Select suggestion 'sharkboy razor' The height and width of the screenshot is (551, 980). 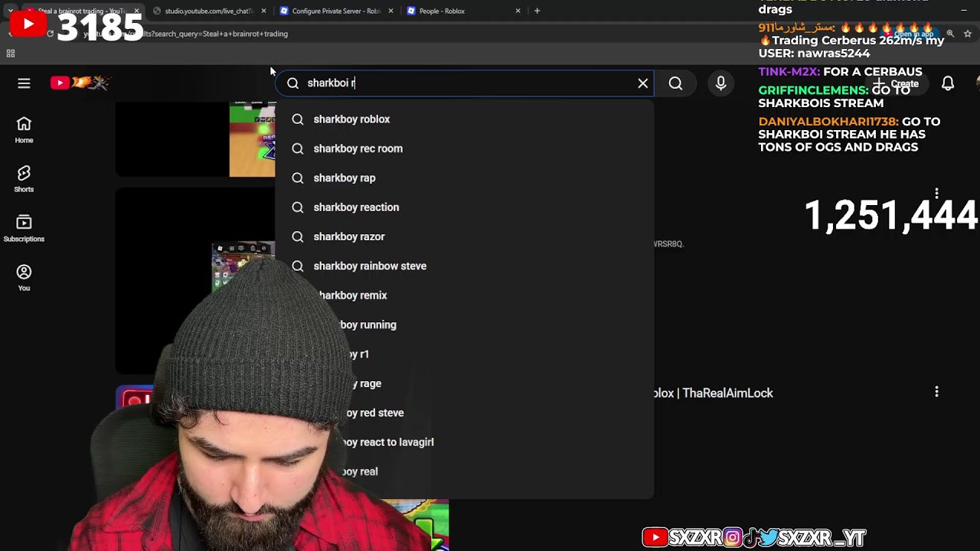(x=464, y=236)
